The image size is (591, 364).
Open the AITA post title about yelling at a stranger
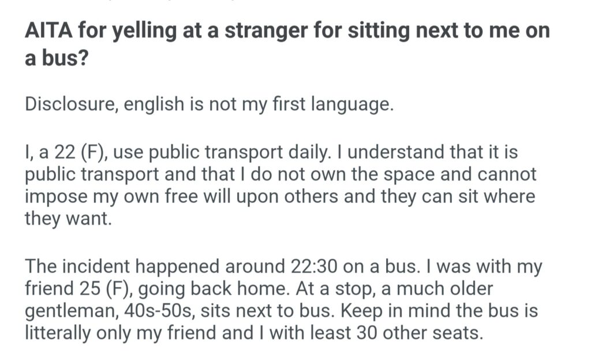(287, 31)
